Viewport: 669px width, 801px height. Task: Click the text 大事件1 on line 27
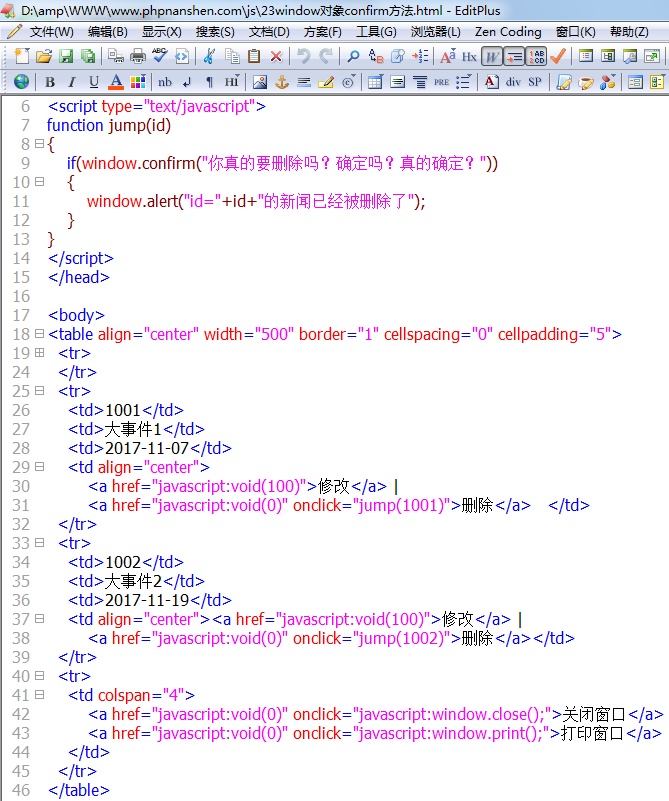pyautogui.click(x=133, y=429)
